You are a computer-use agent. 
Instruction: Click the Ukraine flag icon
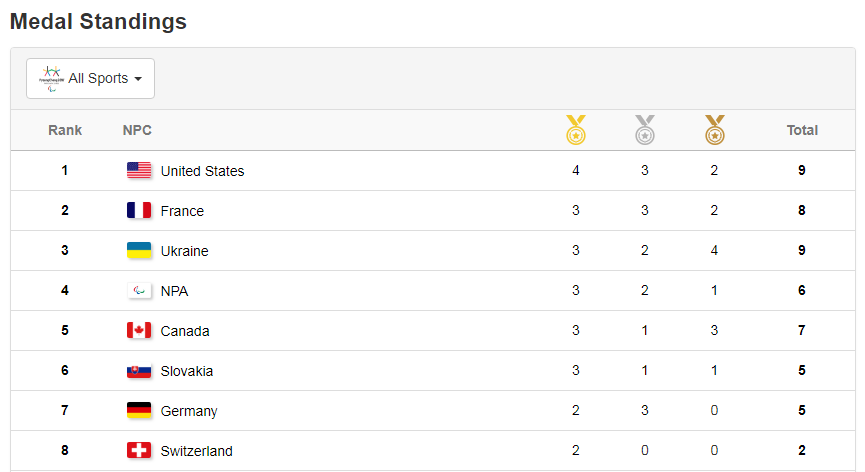pos(139,251)
